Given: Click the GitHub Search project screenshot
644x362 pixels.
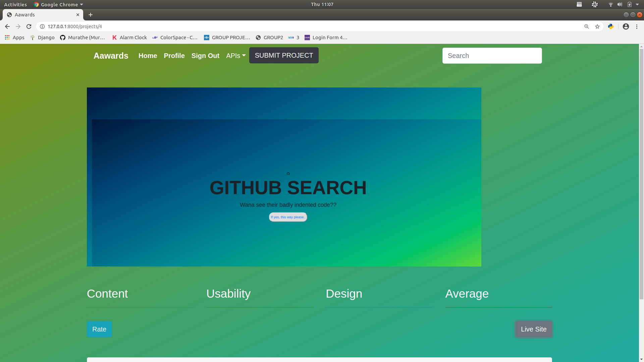Looking at the screenshot, I should (x=284, y=177).
